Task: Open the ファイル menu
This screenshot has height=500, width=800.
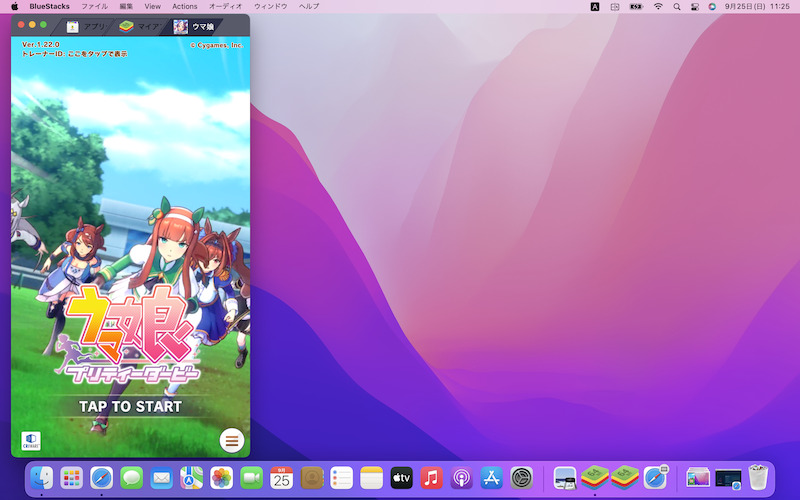Action: point(94,6)
